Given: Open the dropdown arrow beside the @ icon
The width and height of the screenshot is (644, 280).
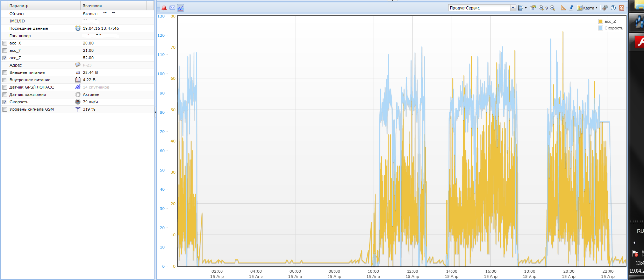Looking at the screenshot, I should (525, 8).
